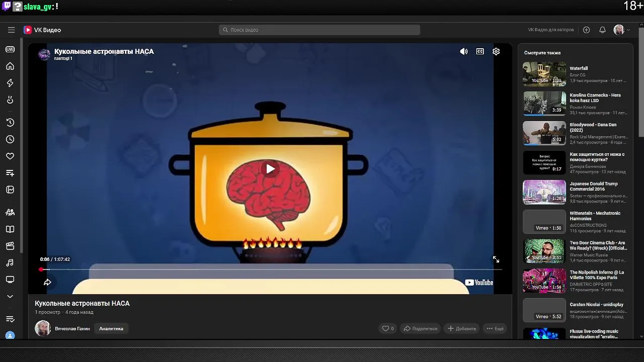
Task: Click the add video plus icon in header
Action: pos(586,30)
